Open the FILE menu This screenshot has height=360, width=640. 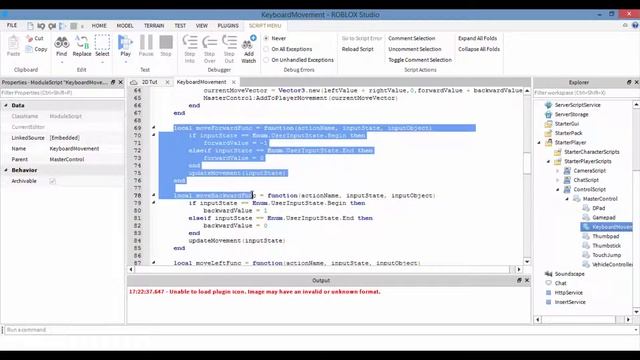12,25
